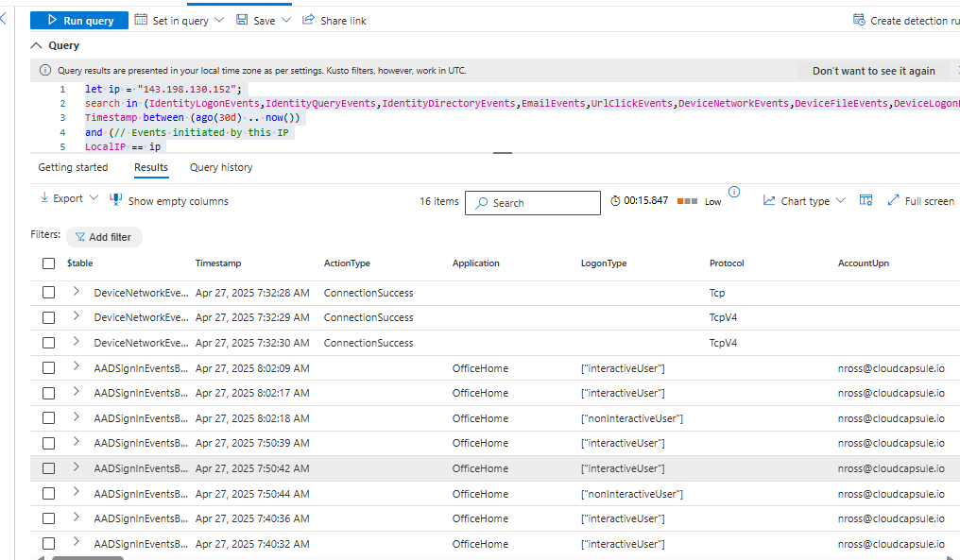
Task: Expand the Chart type dropdown chevron
Action: pos(841,200)
